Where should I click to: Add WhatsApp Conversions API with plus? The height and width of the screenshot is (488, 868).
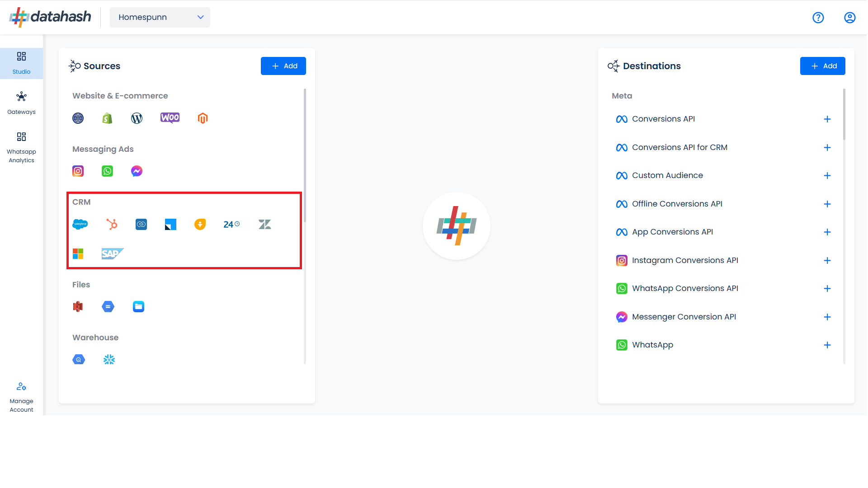click(827, 289)
